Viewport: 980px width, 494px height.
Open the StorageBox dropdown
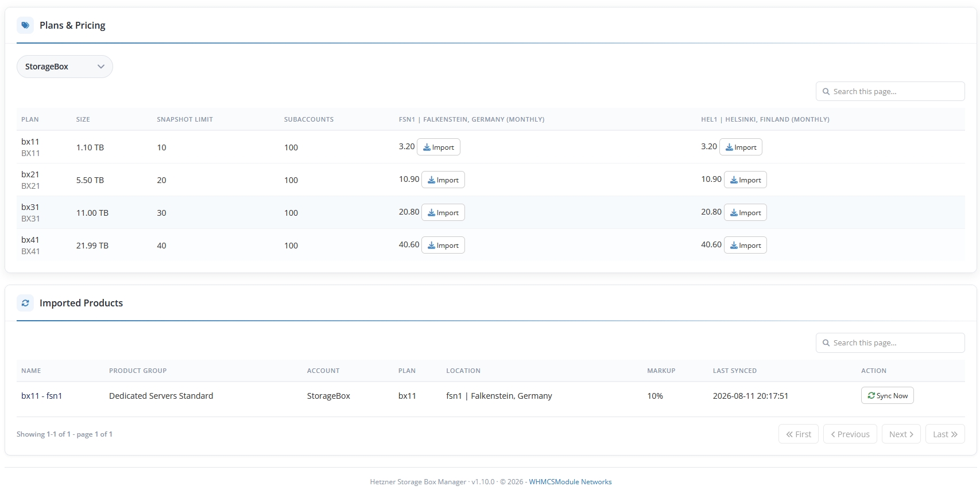pos(65,67)
